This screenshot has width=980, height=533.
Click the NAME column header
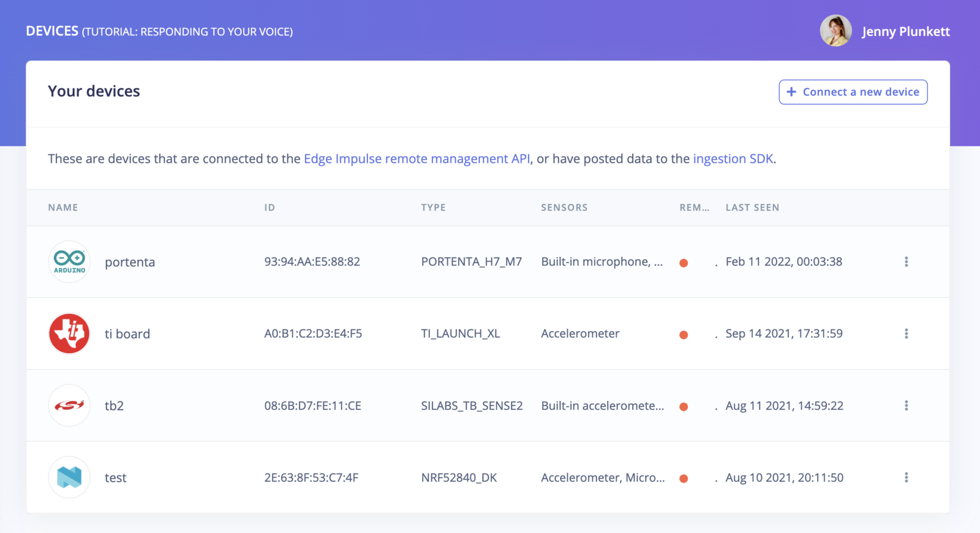pos(63,207)
